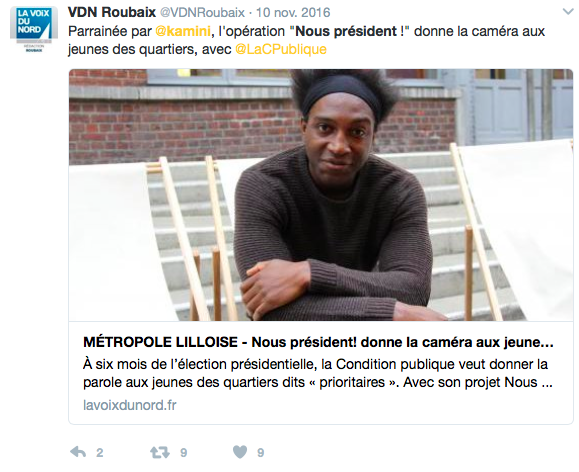Image resolution: width=579 pixels, height=472 pixels.
Task: Click the retweet count next to retweet icon
Action: (184, 453)
